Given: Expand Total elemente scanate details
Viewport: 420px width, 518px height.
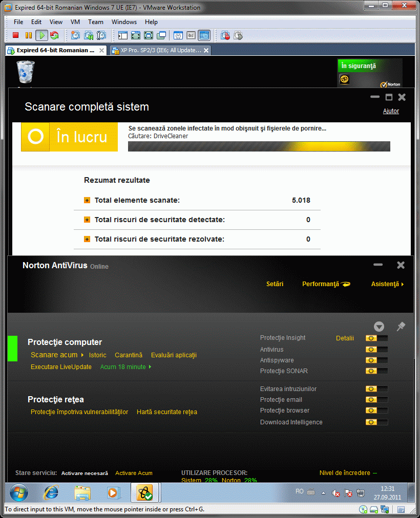Looking at the screenshot, I should 87,201.
